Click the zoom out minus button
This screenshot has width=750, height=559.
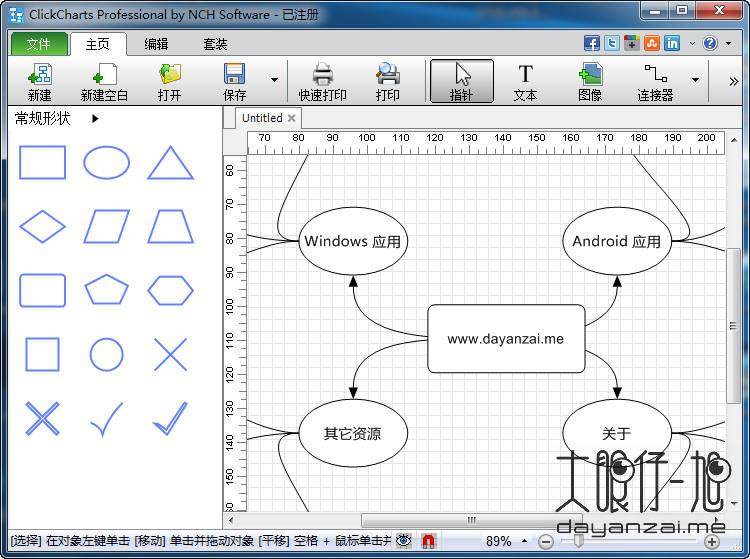[545, 542]
